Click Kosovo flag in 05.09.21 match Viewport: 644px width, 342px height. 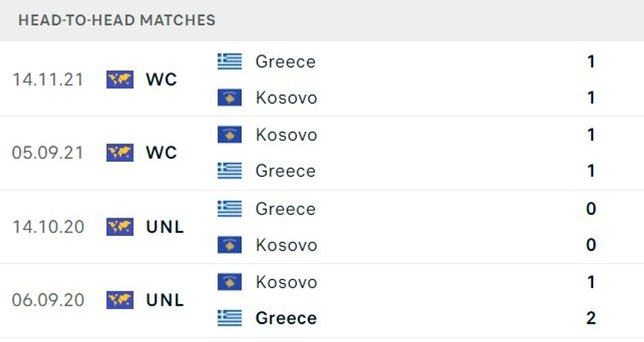230,135
